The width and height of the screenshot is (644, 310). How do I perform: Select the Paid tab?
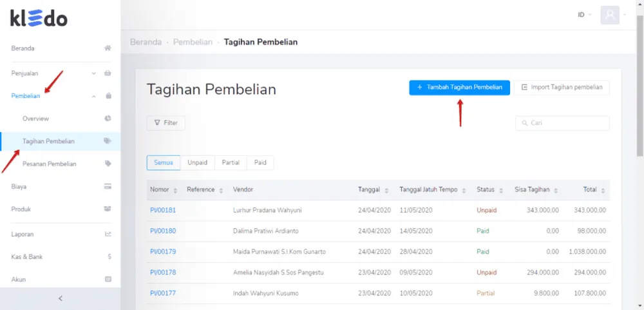(x=260, y=162)
